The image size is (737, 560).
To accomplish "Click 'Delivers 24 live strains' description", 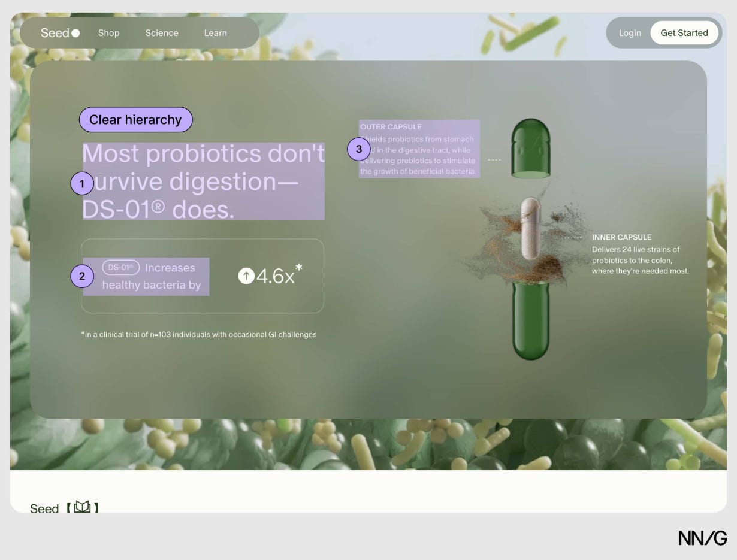I will pos(641,260).
